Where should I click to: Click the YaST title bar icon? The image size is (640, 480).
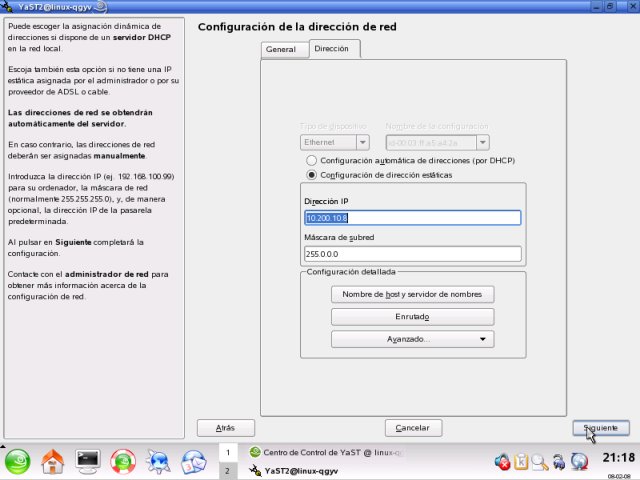7,7
